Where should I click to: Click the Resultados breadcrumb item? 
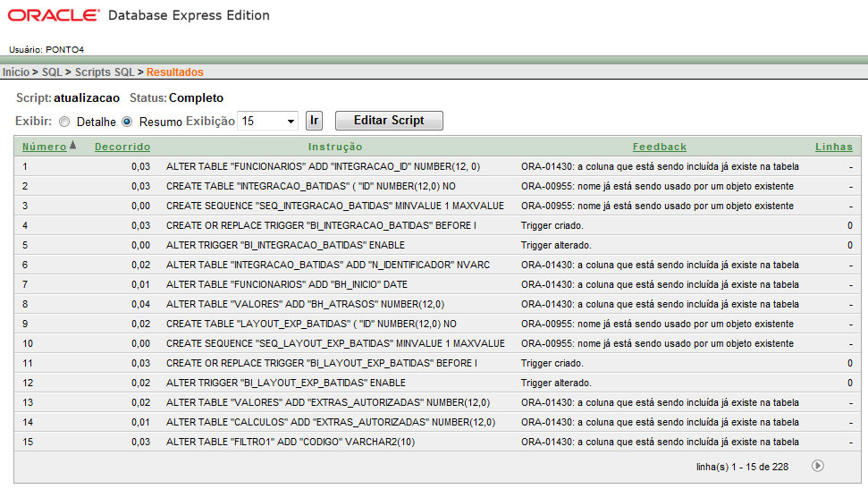175,72
